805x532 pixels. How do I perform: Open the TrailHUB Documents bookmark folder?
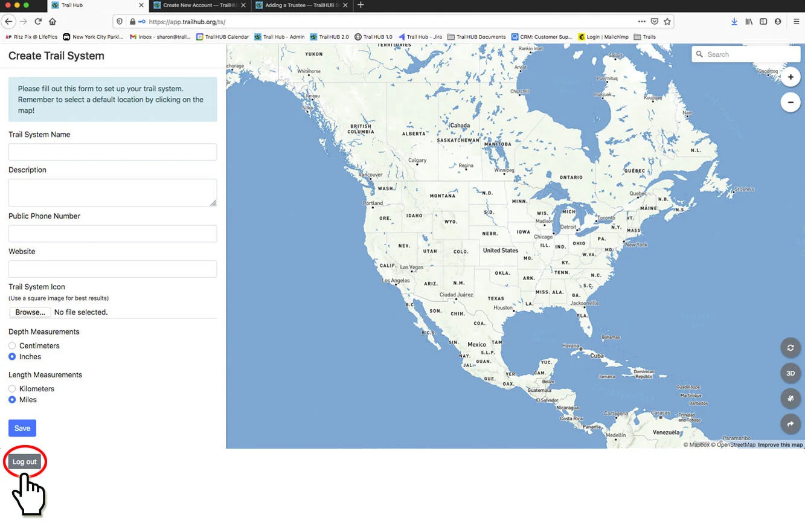(476, 37)
